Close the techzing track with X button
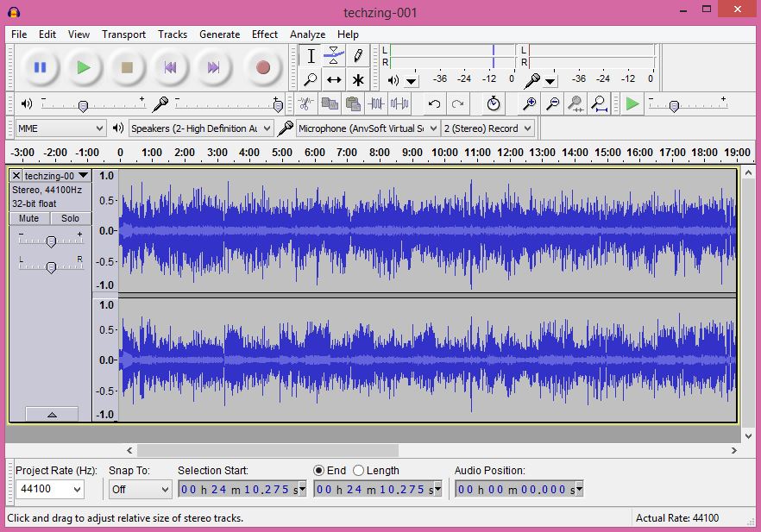The height and width of the screenshot is (532, 761). pos(16,176)
